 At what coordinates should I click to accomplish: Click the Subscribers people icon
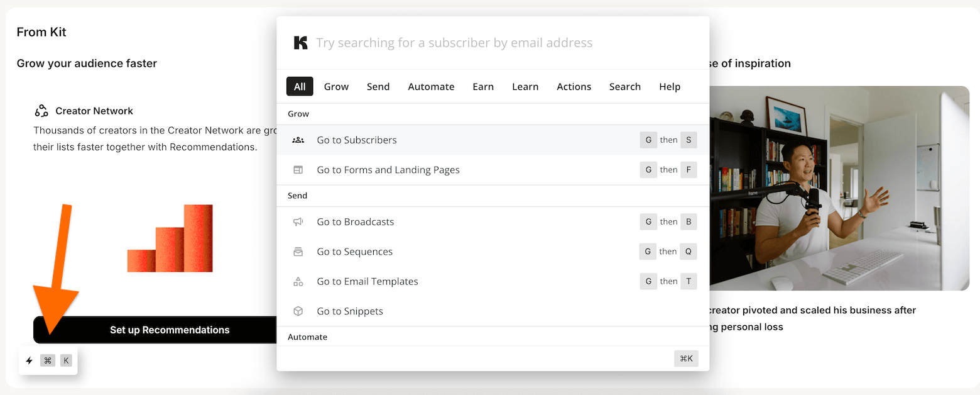tap(298, 140)
